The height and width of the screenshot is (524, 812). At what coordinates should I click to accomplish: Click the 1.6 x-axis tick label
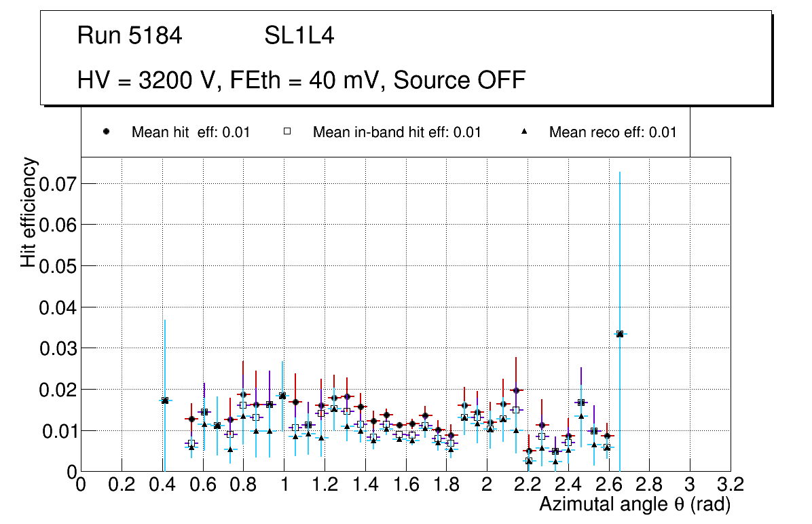coord(405,485)
